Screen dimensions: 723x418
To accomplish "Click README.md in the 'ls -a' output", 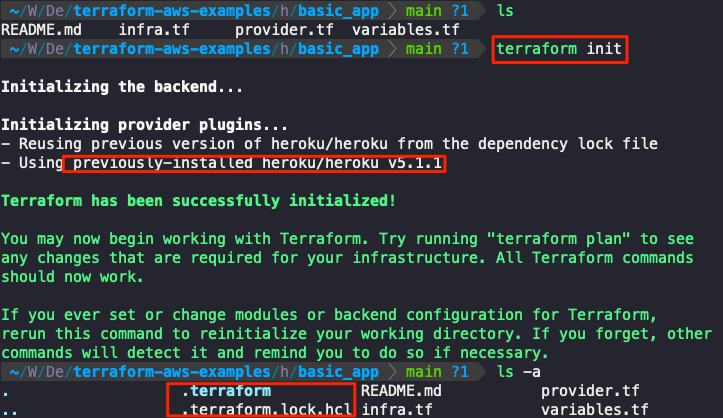I will point(401,391).
